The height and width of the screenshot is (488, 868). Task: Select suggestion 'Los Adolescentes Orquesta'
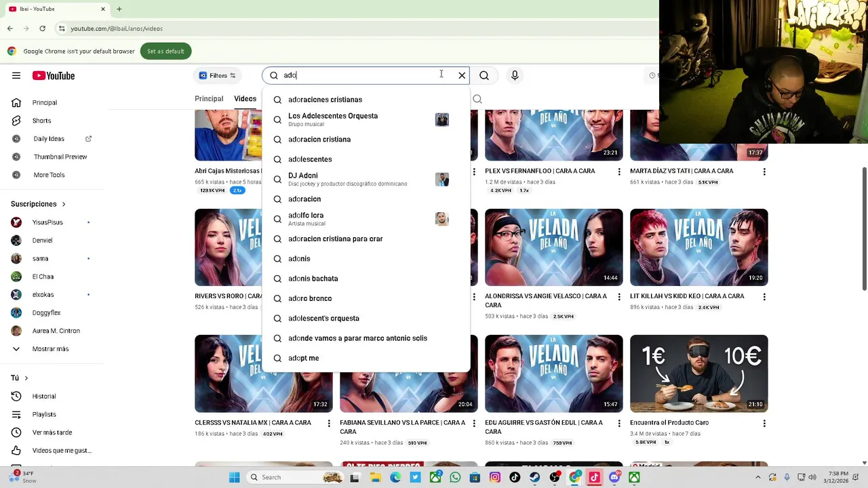pos(366,119)
